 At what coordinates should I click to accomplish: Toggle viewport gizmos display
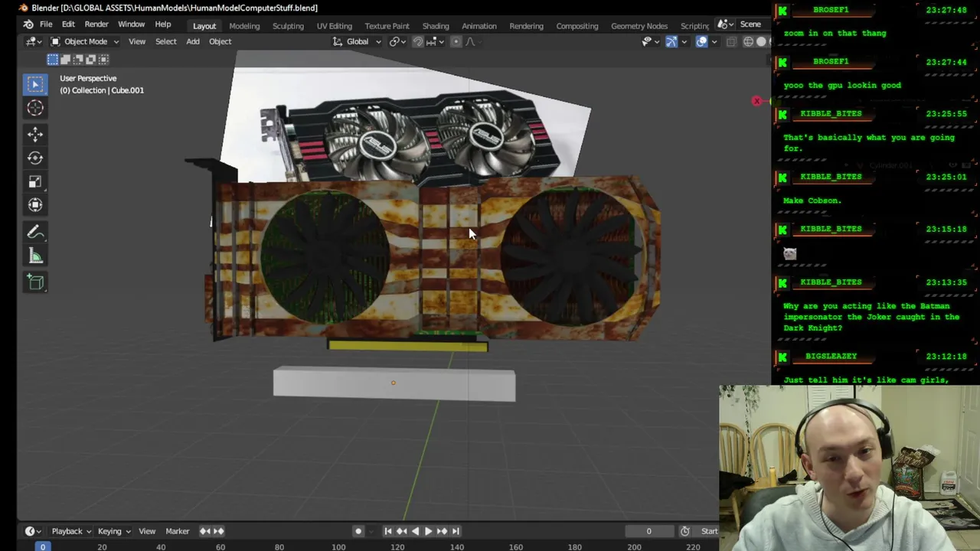pos(671,41)
